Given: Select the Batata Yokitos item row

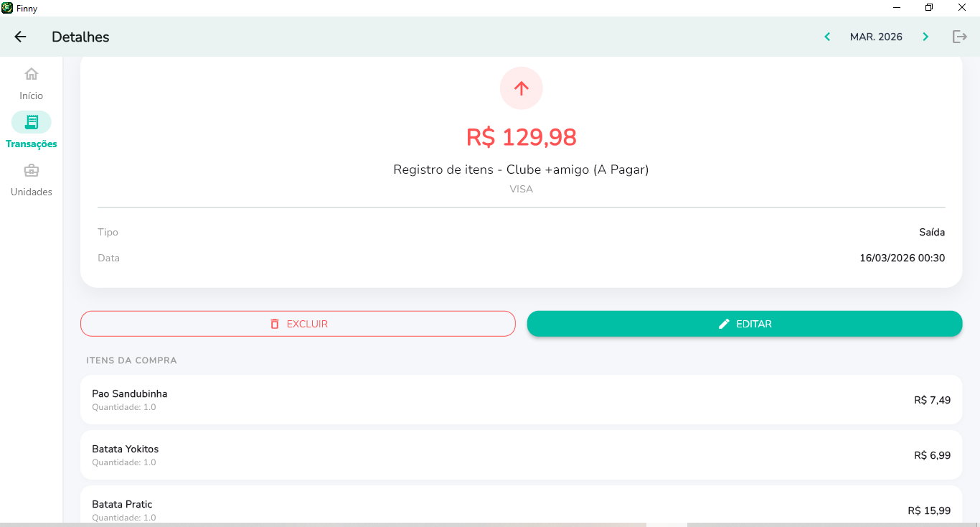Looking at the screenshot, I should pos(521,455).
